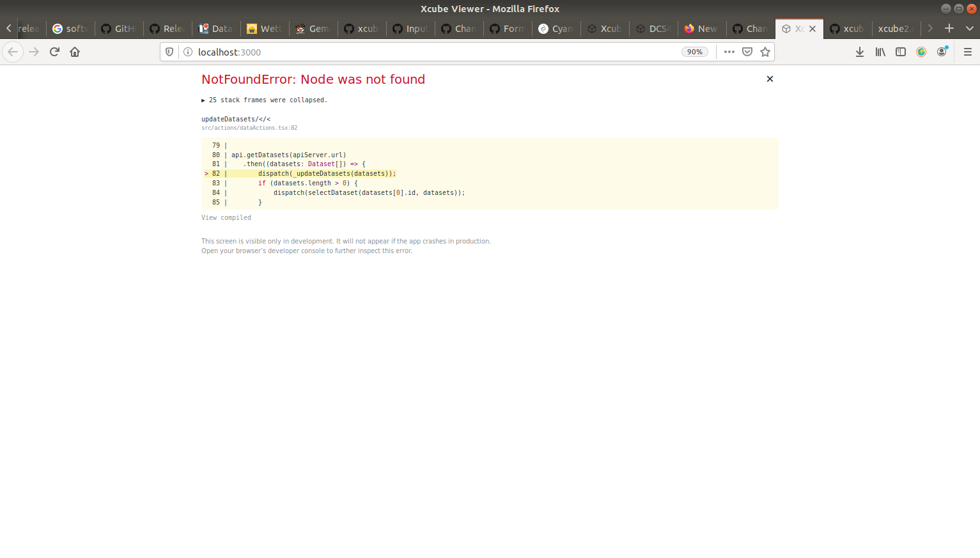980x558 pixels.
Task: Open a new browser tab
Action: [950, 28]
